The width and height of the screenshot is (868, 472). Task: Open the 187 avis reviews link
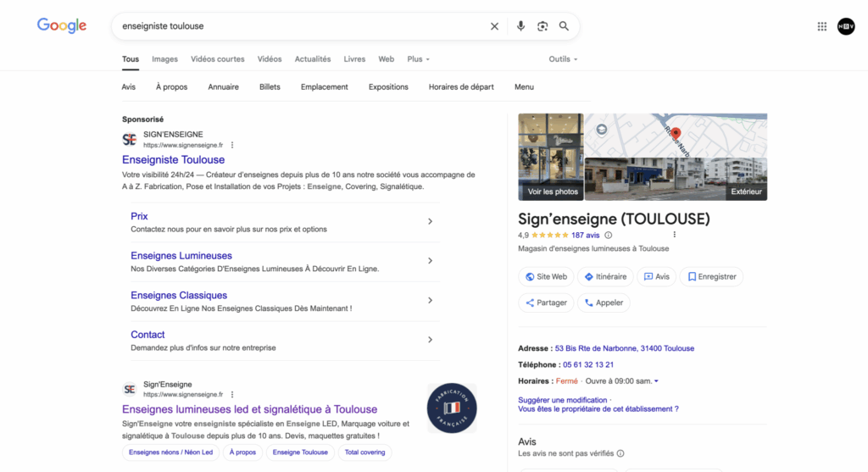(585, 236)
